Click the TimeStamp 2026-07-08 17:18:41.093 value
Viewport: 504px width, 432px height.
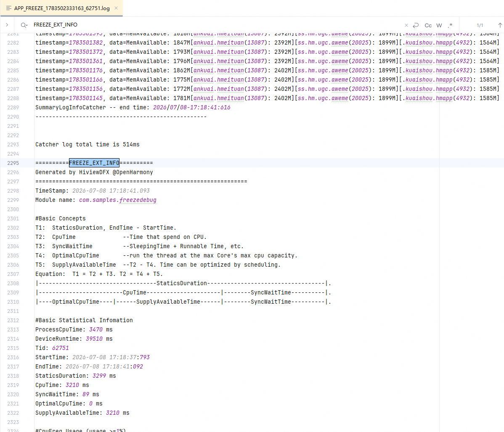click(x=111, y=191)
